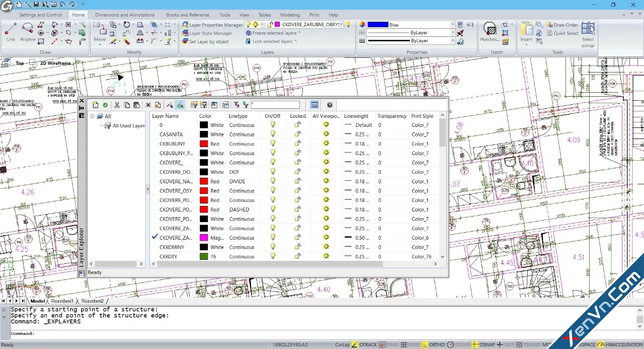Expand Freeze selected layers dropdown
Screen dimensions: 644x349
(299, 33)
